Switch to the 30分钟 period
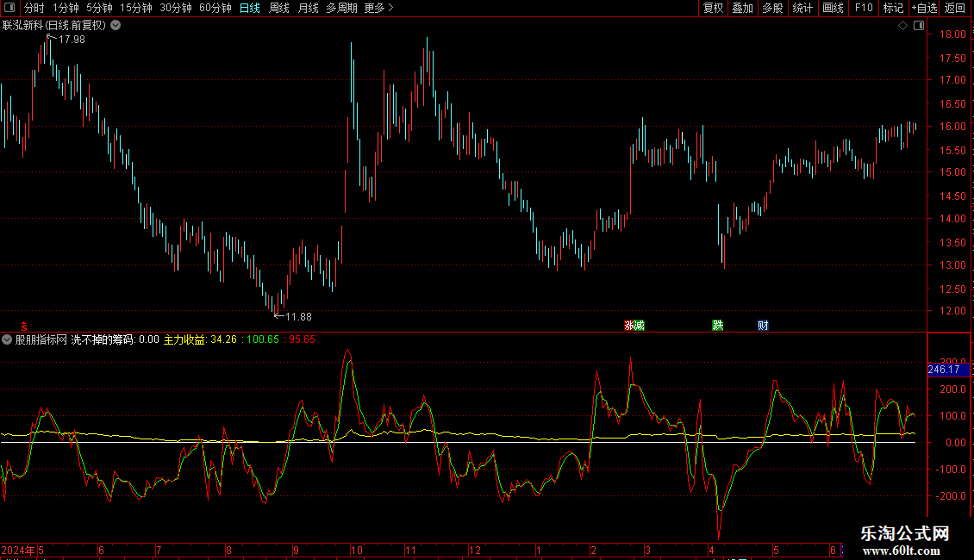 [176, 8]
